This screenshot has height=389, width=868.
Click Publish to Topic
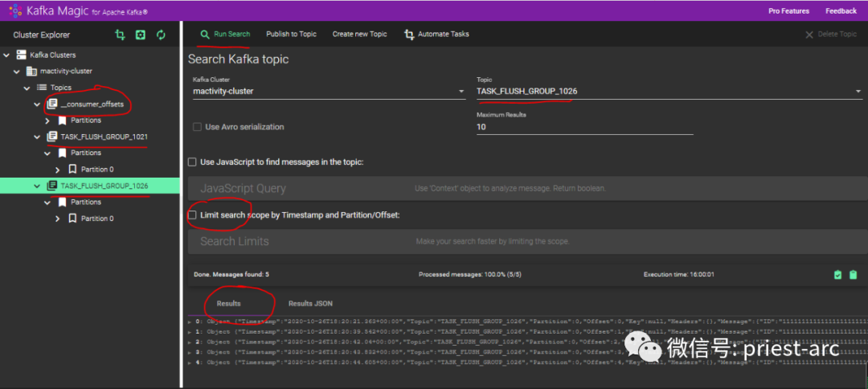pos(291,35)
